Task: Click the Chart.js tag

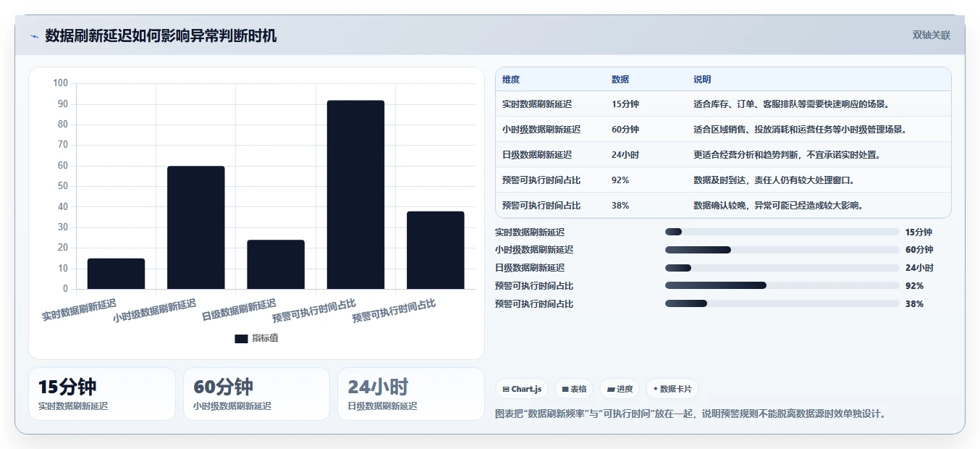Action: [522, 389]
